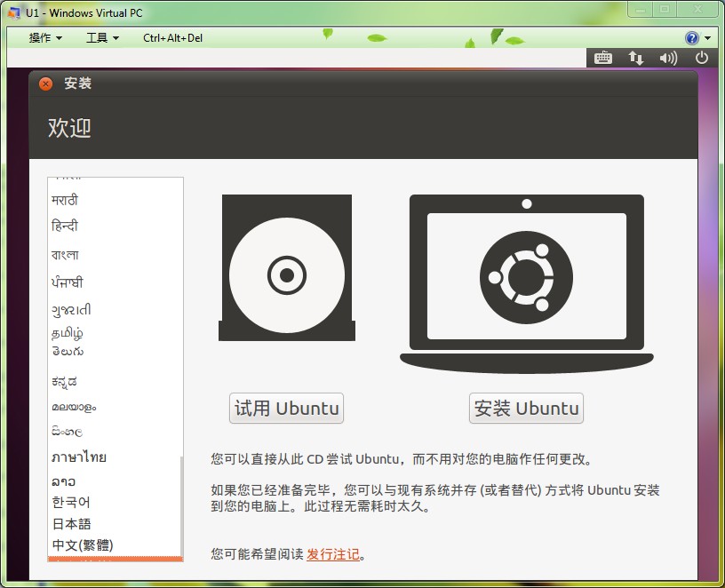Expand the help icon dropdown arrow

point(707,38)
